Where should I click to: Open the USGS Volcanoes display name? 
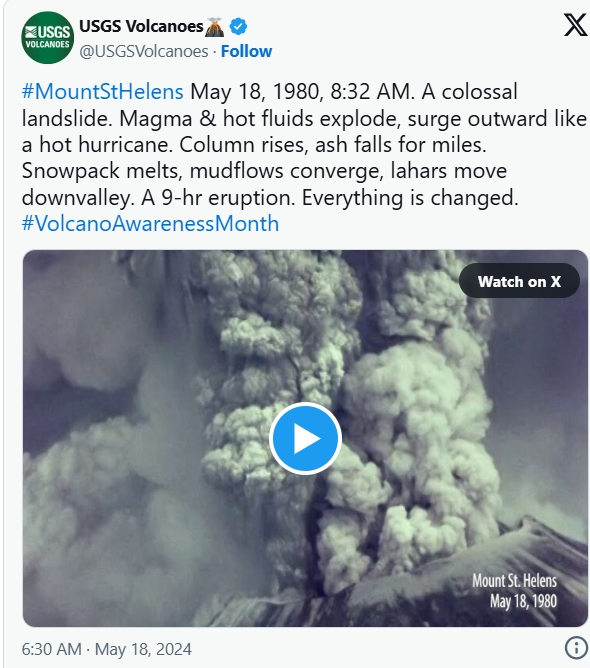click(141, 26)
